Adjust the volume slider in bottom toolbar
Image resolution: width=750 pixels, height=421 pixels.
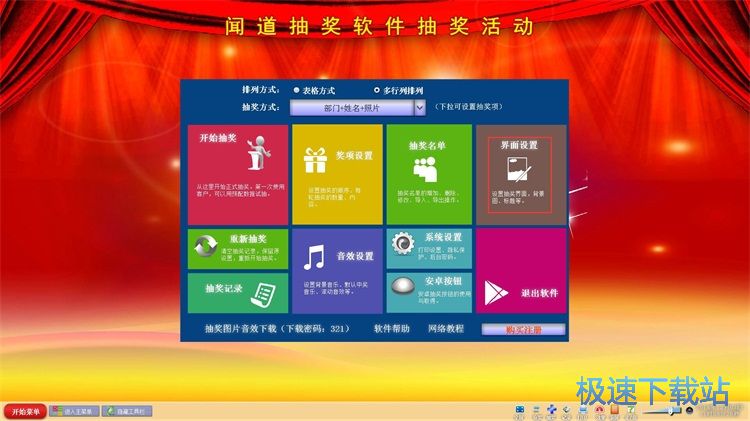(x=662, y=410)
